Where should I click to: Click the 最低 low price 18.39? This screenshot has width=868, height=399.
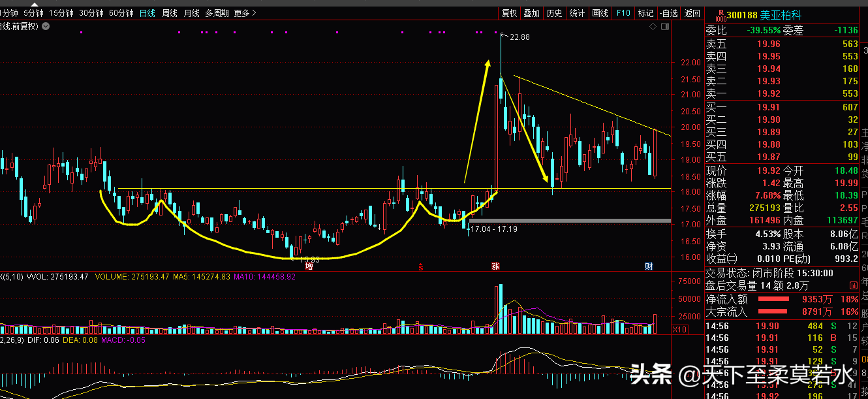click(846, 196)
